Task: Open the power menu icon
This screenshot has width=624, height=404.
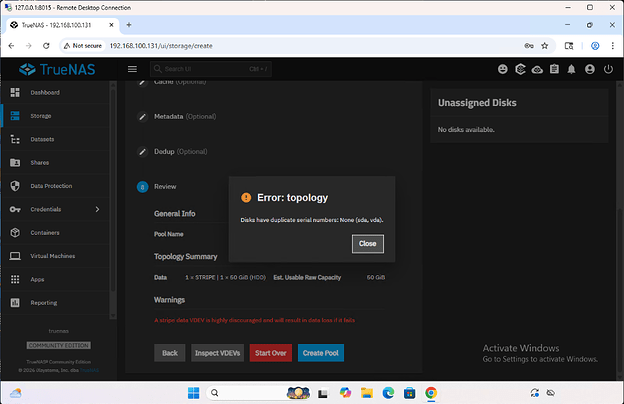Action: coord(608,69)
